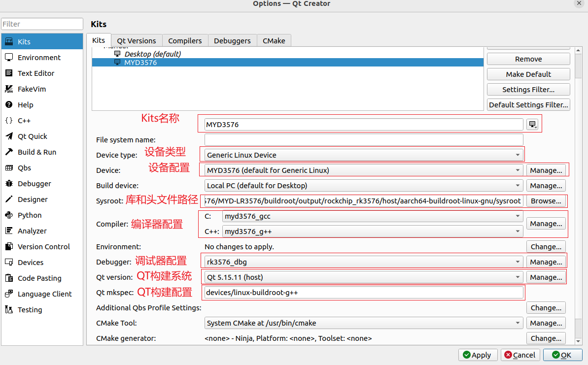Screen dimensions: 588x365
Task: Open the C compiler myd3576_gcc dropdown
Action: (373, 216)
